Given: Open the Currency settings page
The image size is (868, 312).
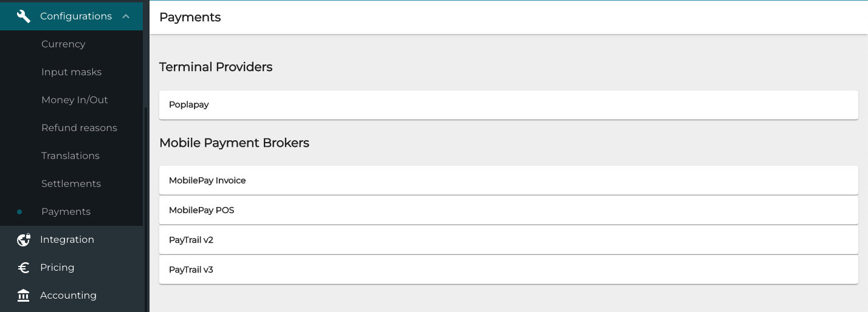Looking at the screenshot, I should click(63, 44).
